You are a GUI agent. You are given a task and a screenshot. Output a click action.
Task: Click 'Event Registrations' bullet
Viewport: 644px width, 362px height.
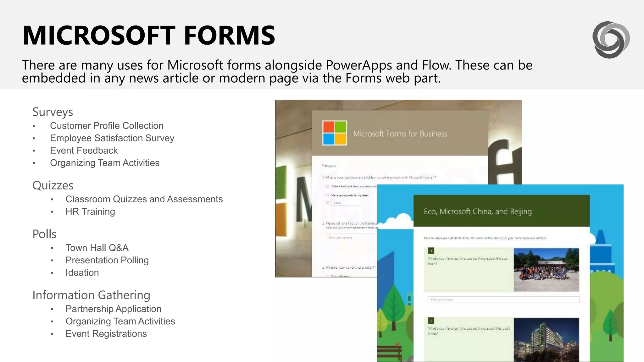(x=106, y=334)
